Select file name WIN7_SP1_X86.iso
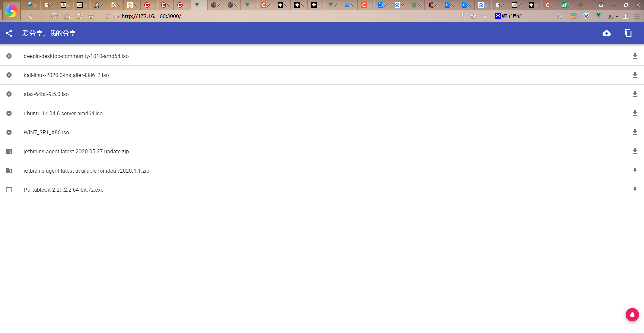Image resolution: width=644 pixels, height=333 pixels. click(46, 132)
